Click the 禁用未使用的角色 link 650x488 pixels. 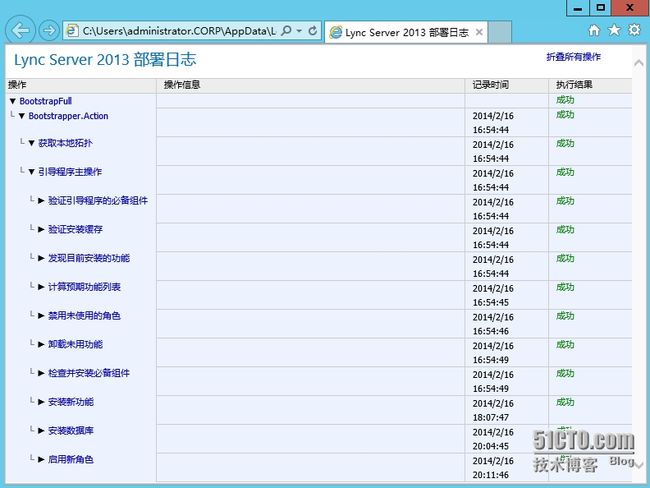coord(84,316)
